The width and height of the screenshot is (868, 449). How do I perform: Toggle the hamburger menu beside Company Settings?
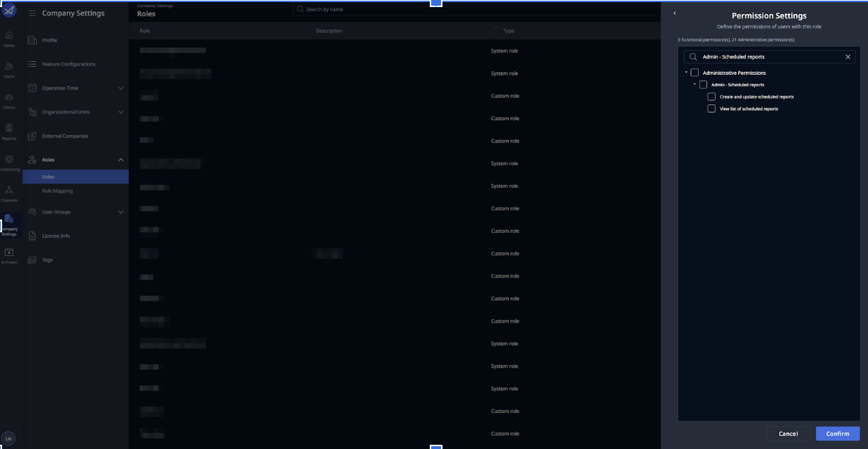(x=32, y=13)
